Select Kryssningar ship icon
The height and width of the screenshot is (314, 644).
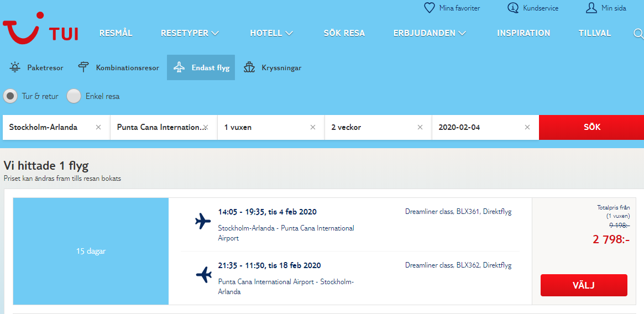click(249, 67)
